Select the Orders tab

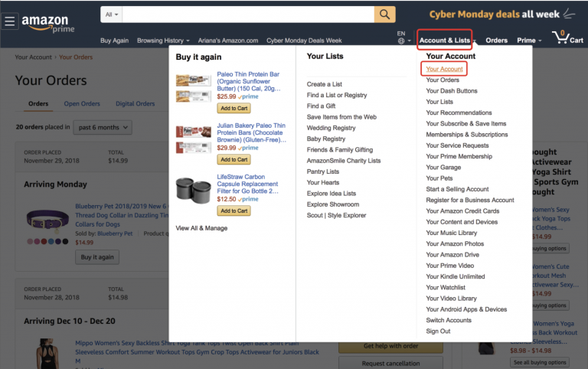click(38, 103)
